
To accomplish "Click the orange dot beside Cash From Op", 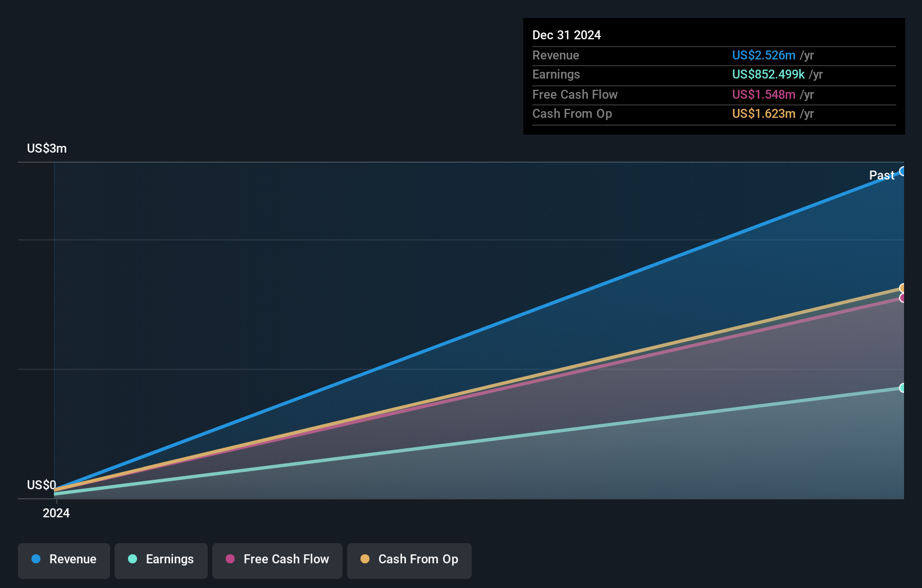I will [365, 559].
